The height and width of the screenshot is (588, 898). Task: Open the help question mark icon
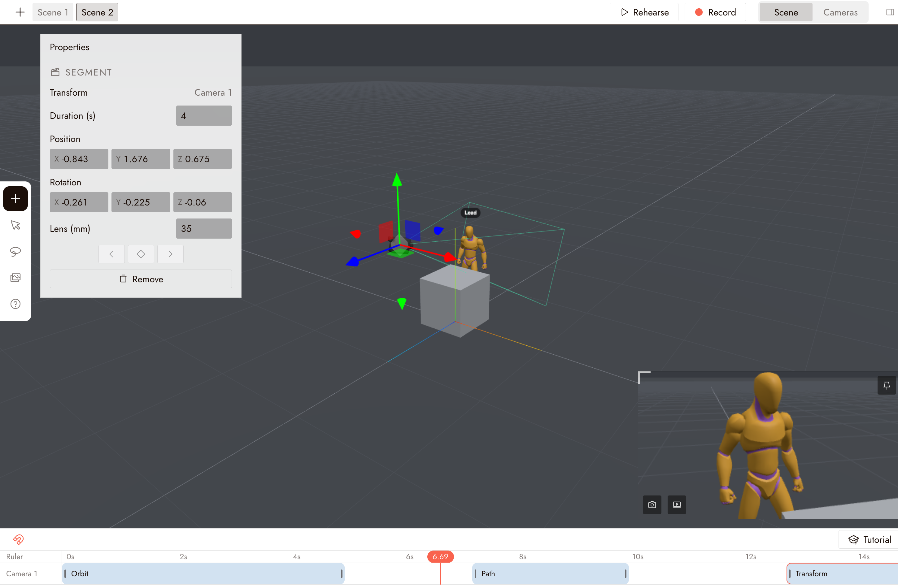[x=15, y=304]
